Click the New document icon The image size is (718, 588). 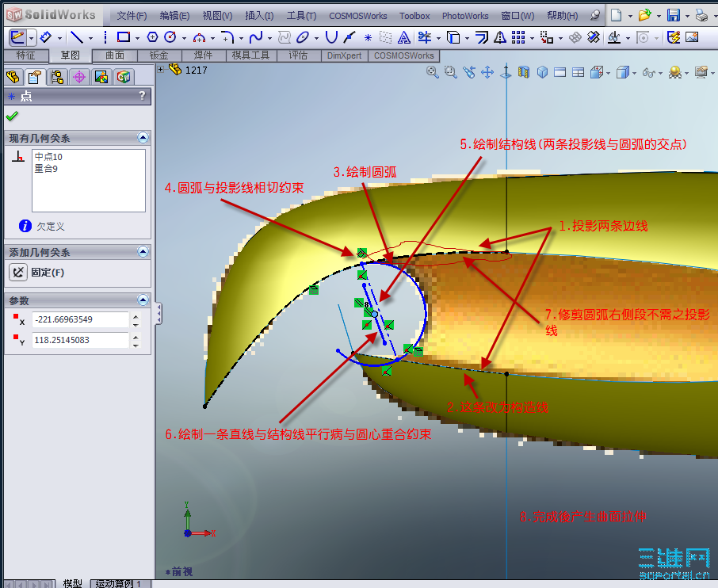click(616, 15)
